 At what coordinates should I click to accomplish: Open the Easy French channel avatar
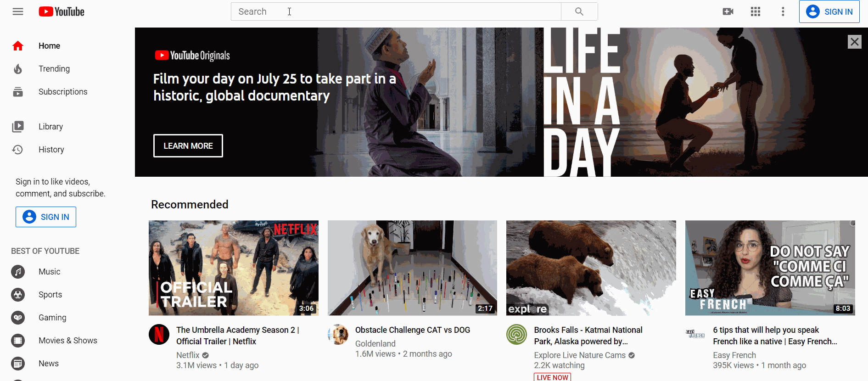click(x=696, y=334)
